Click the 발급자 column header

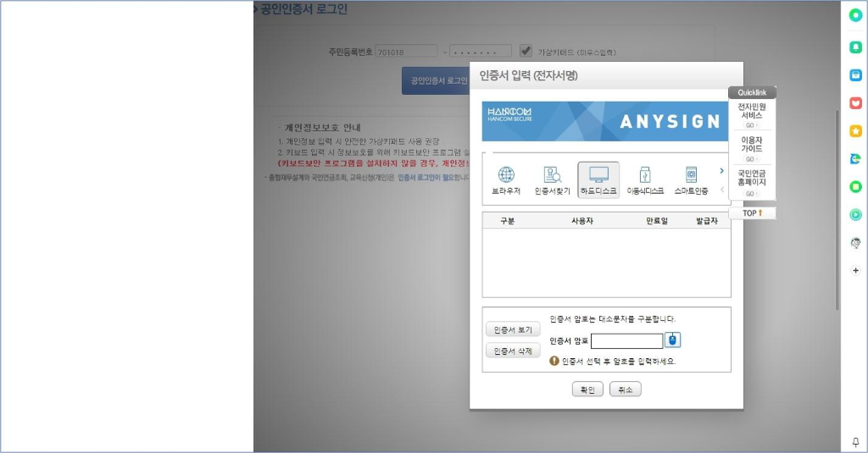click(x=707, y=221)
